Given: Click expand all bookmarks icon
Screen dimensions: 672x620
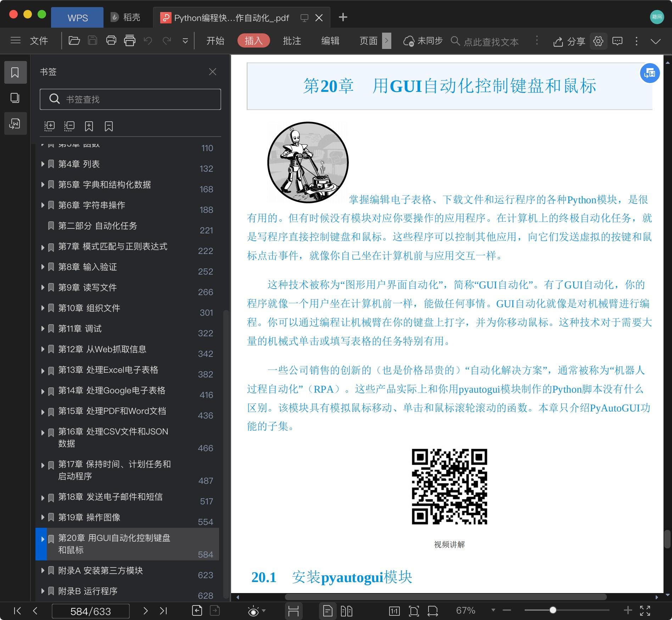Looking at the screenshot, I should click(49, 126).
